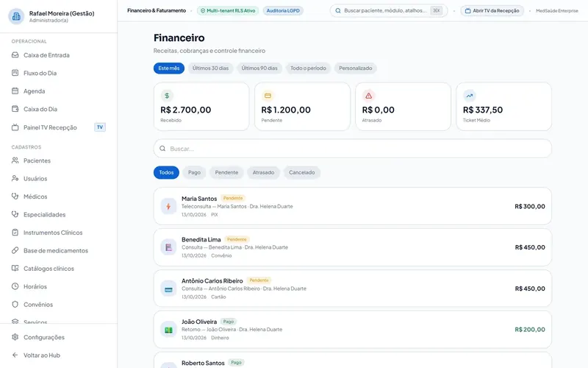Click the dollar icon on Recebido card
Viewport: 588px width, 368px height.
coord(167,96)
